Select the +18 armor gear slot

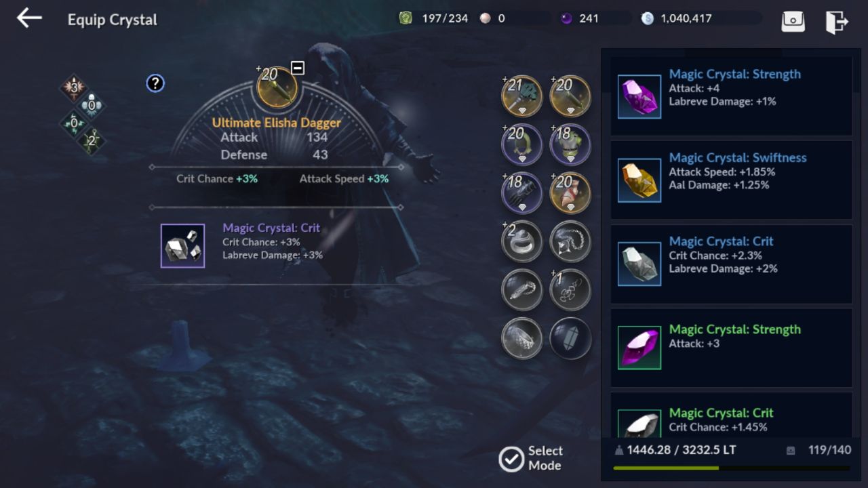click(570, 144)
